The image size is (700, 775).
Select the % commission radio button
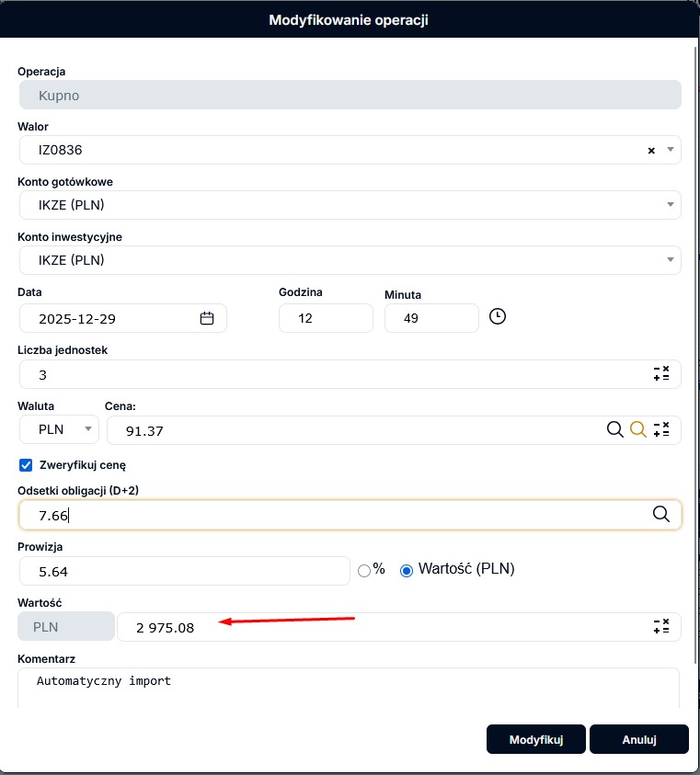[364, 570]
